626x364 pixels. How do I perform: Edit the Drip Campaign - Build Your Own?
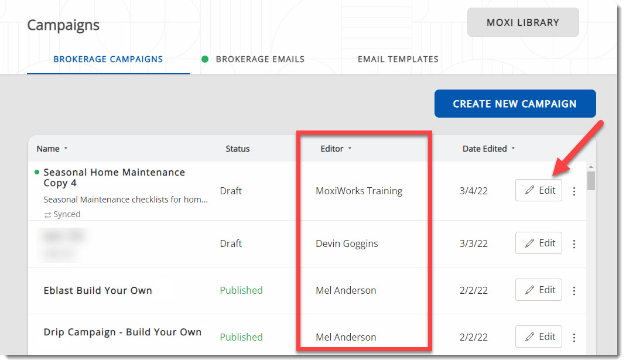[x=539, y=337]
